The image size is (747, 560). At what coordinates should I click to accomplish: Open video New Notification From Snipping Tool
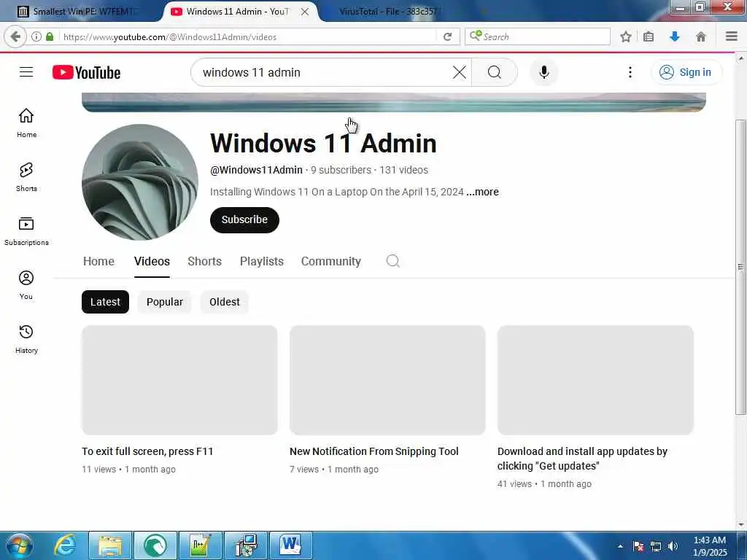click(374, 451)
